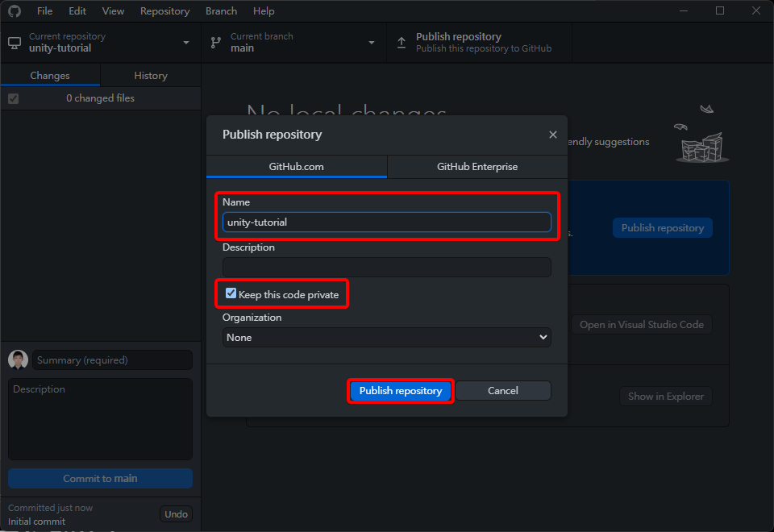Screen dimensions: 774x532
Task: Open the Branch menu
Action: 221,10
